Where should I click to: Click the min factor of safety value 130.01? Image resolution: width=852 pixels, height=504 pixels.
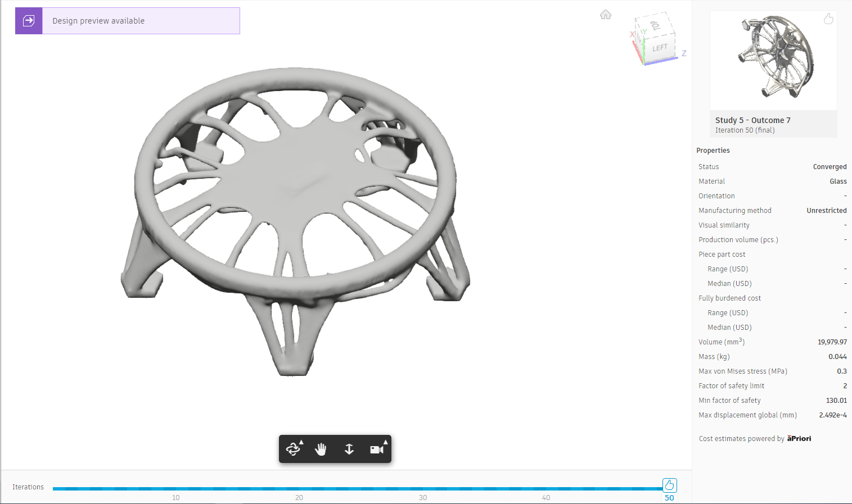[836, 401]
